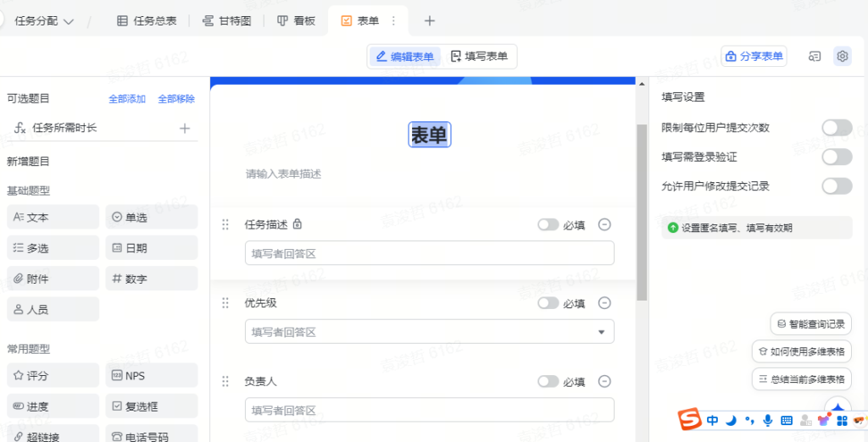This screenshot has height=442, width=868.
Task: Click the drag handle beside 优先级
Action: (x=225, y=303)
